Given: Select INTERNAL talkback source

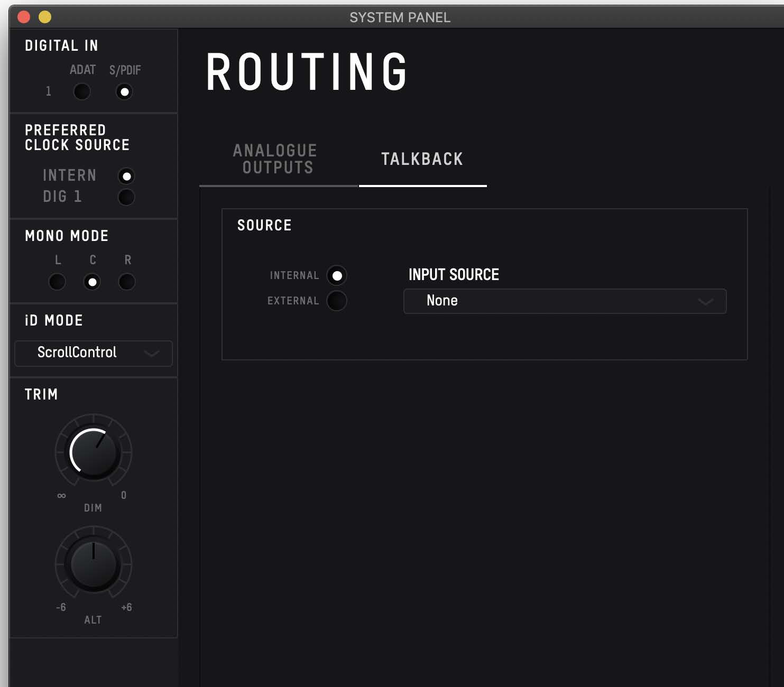Looking at the screenshot, I should [x=337, y=275].
